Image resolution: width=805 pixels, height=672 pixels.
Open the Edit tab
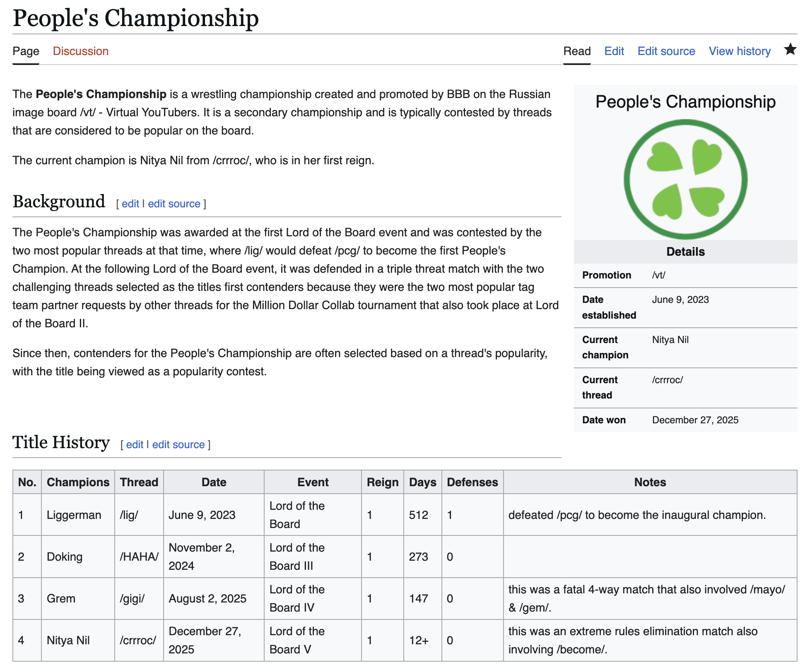(614, 51)
